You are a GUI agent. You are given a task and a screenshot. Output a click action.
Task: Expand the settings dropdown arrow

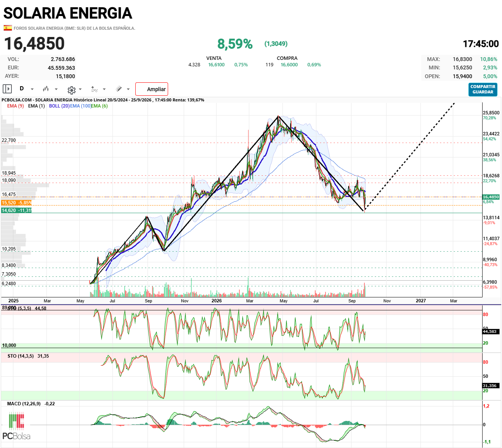[80, 89]
